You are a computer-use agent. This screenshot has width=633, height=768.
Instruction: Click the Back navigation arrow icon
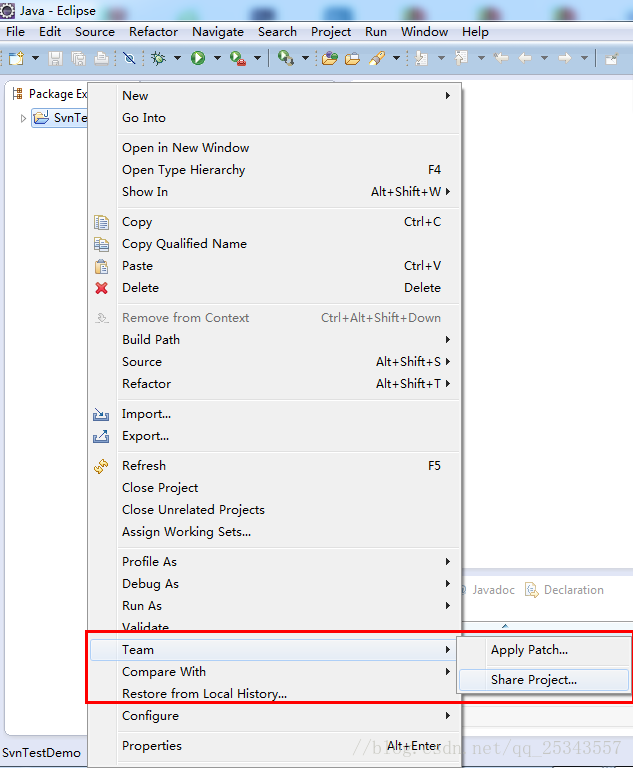tap(525, 58)
